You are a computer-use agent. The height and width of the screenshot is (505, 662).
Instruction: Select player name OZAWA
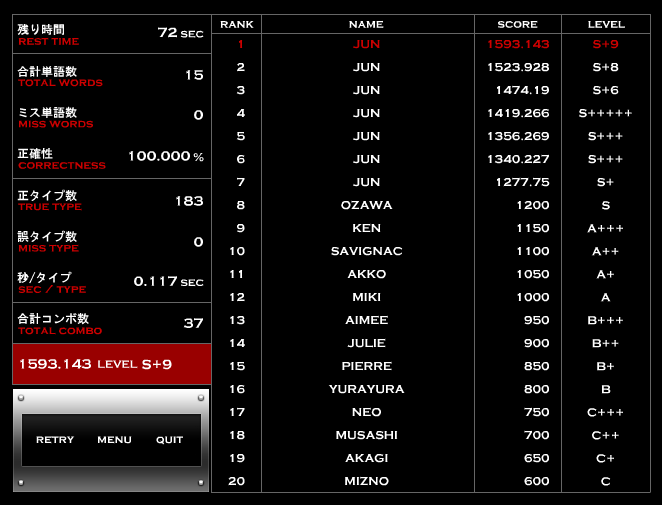[366, 205]
